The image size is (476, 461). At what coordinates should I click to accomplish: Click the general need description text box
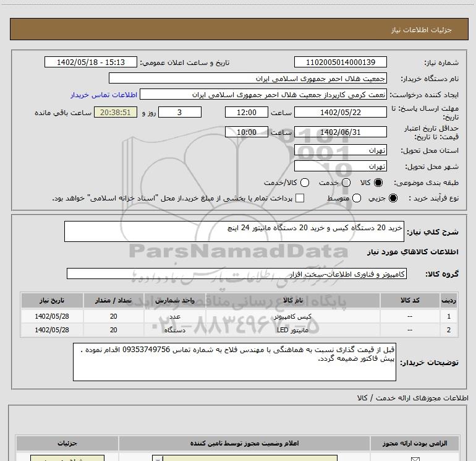pyautogui.click(x=234, y=231)
